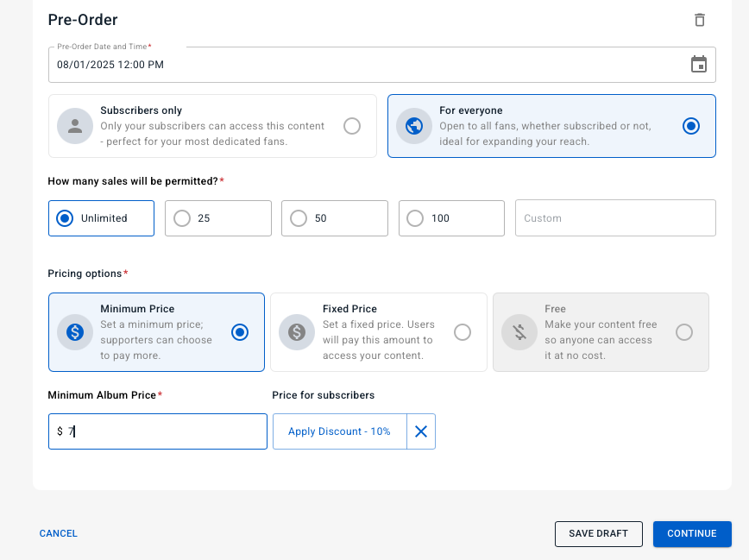Limit sales to 25
This screenshot has width=749, height=560.
(x=218, y=218)
